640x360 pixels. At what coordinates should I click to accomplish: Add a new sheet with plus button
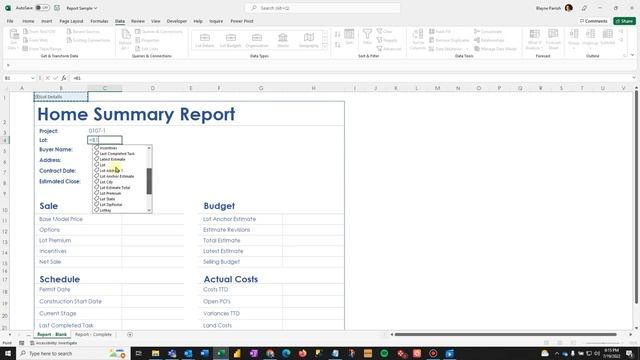pos(130,334)
